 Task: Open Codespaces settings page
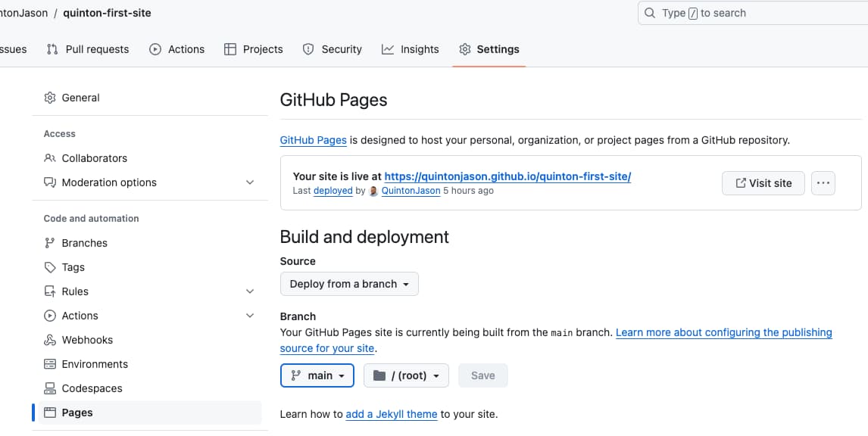(149, 388)
